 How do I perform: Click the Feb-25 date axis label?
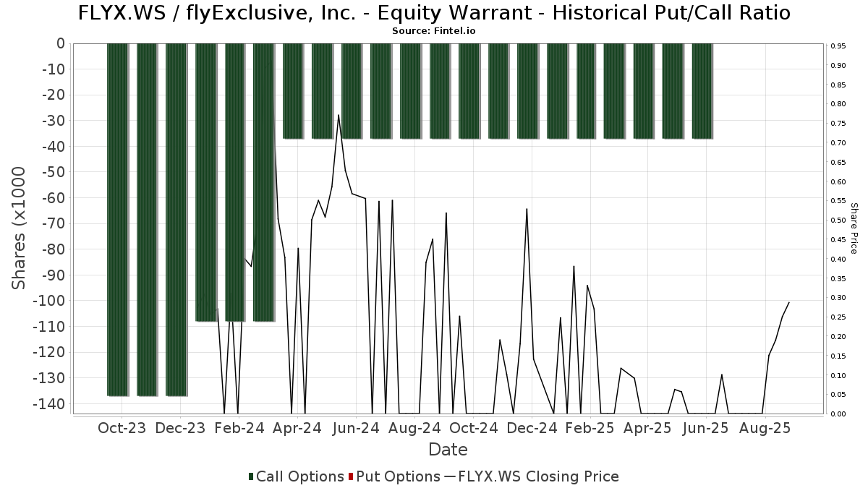pos(590,428)
